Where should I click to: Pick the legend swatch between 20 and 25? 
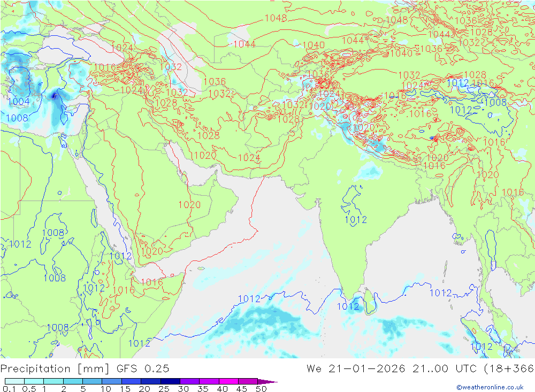(151, 381)
